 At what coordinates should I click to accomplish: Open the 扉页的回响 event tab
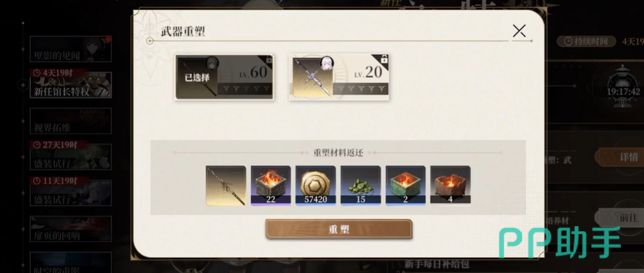(x=71, y=229)
